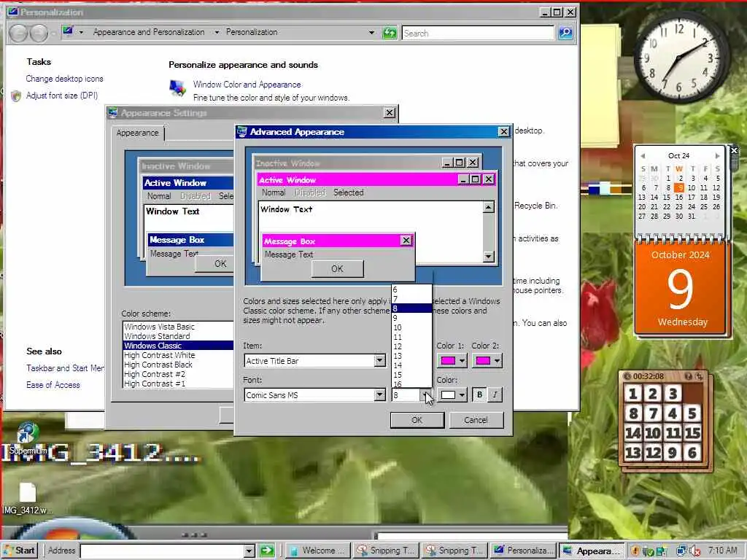Switch to Personaliza... taskbar button
This screenshot has width=747, height=560.
(524, 551)
